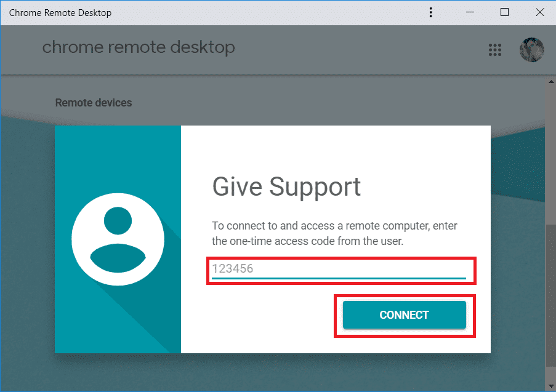This screenshot has height=392, width=556.
Task: Maximize the Chrome Remote Desktop window
Action: pos(504,12)
